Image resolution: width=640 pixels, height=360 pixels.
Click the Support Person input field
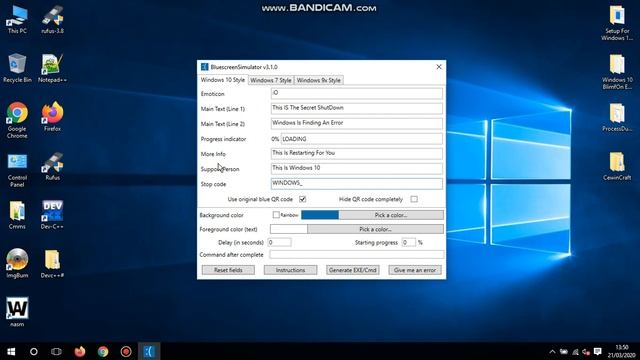click(x=357, y=169)
